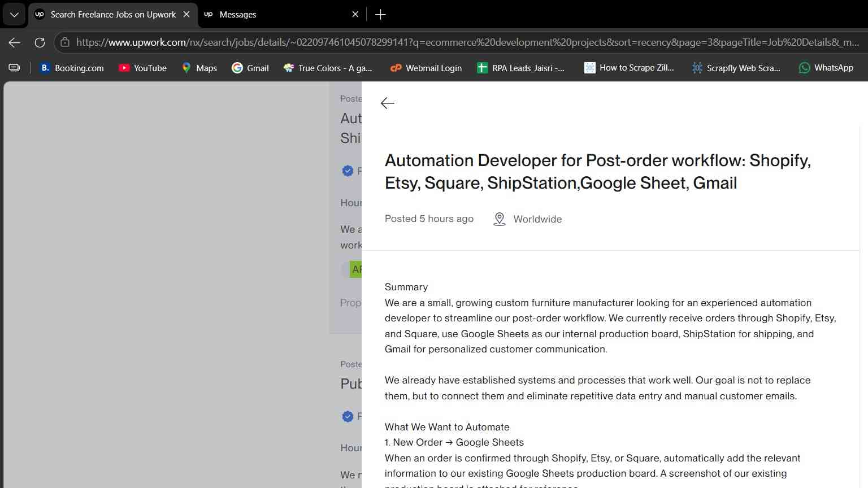Image resolution: width=868 pixels, height=488 pixels.
Task: Open the YouTube bookmark
Action: (143, 68)
